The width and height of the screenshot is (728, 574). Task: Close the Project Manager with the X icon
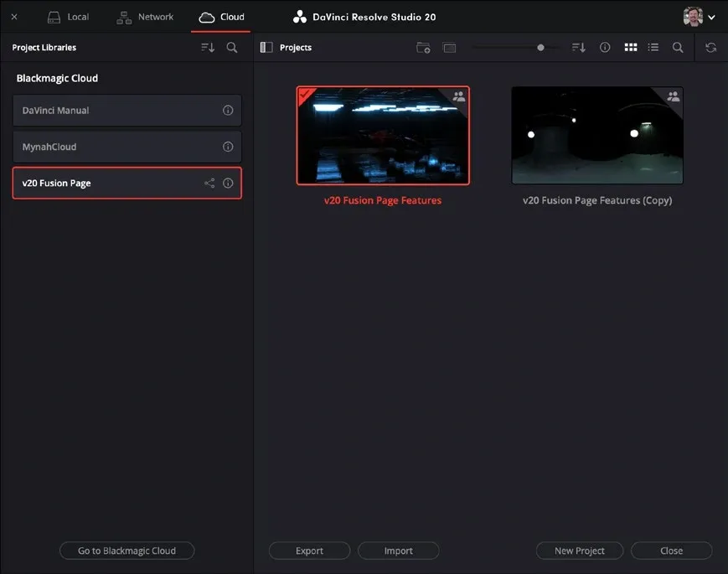tap(14, 17)
